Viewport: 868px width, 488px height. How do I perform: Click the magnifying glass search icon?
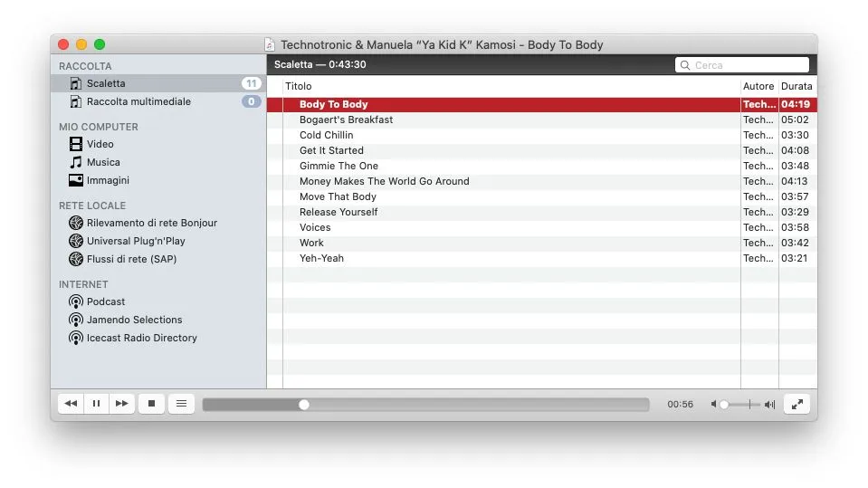click(685, 65)
